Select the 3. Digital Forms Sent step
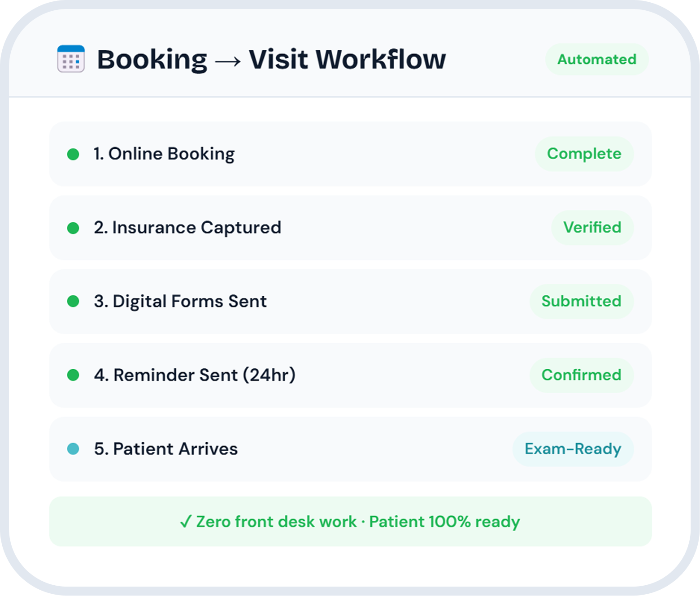 180,301
